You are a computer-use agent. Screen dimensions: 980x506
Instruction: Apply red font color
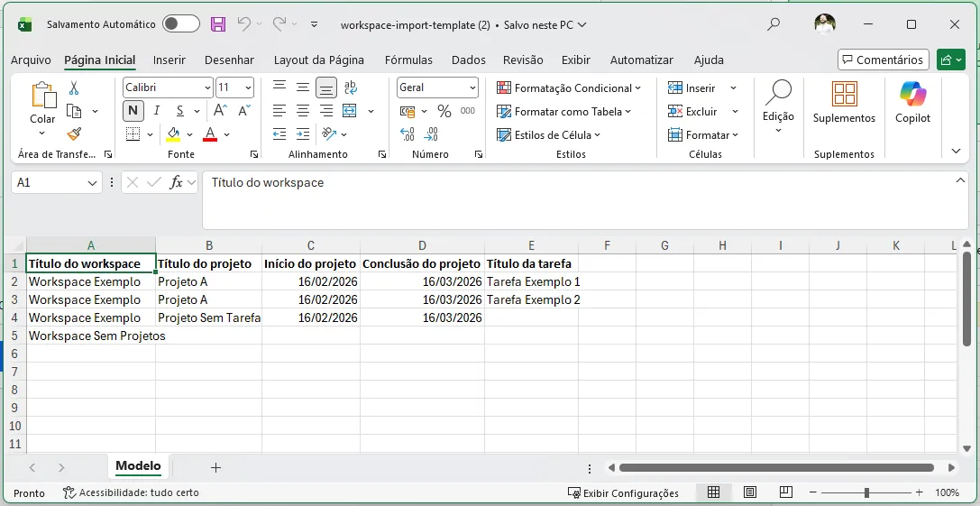(x=210, y=134)
